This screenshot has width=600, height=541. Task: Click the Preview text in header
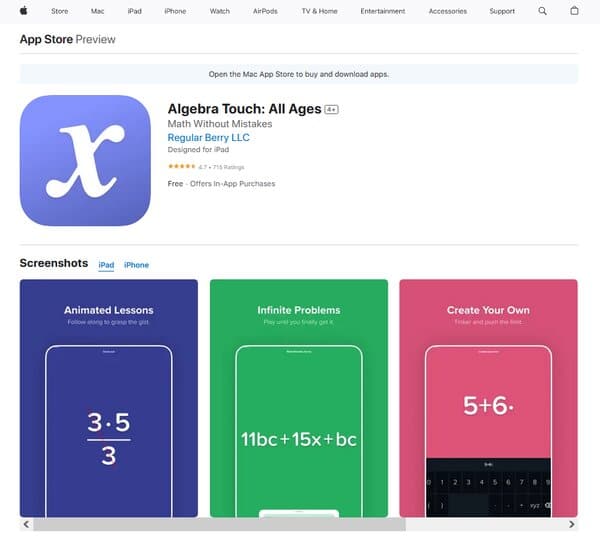point(95,39)
